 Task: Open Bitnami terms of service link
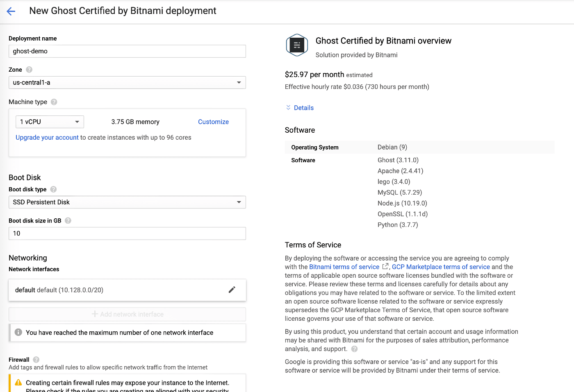pyautogui.click(x=344, y=267)
